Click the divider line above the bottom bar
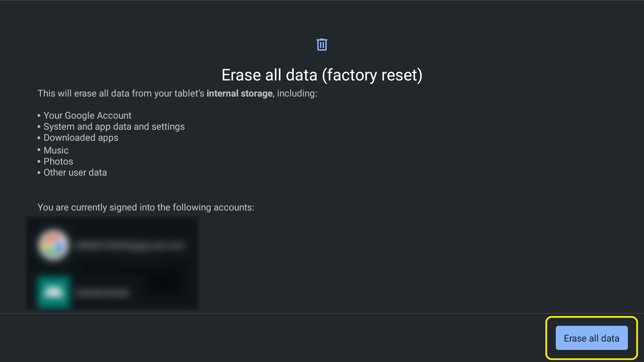 tap(322, 313)
